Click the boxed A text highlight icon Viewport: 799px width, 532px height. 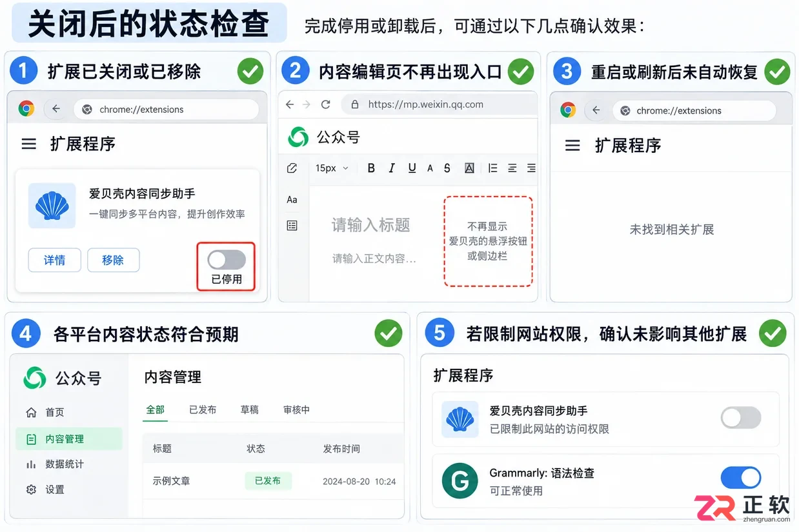pos(469,168)
